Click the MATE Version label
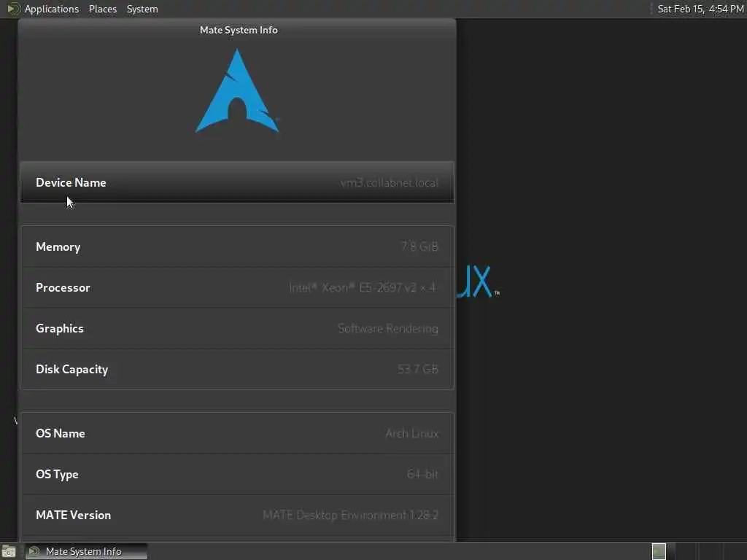The height and width of the screenshot is (560, 747). (x=74, y=516)
